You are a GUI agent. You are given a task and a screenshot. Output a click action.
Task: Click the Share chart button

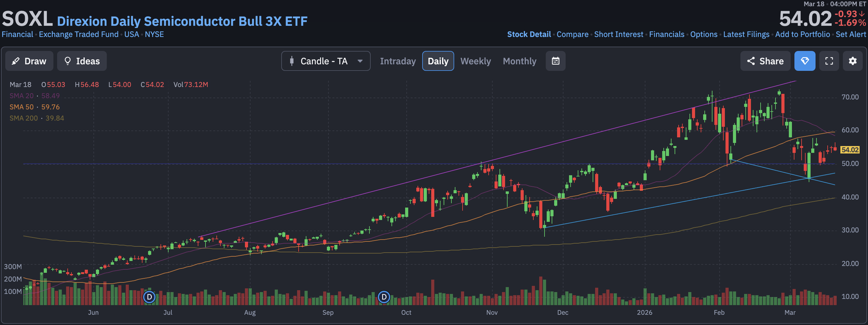(765, 61)
